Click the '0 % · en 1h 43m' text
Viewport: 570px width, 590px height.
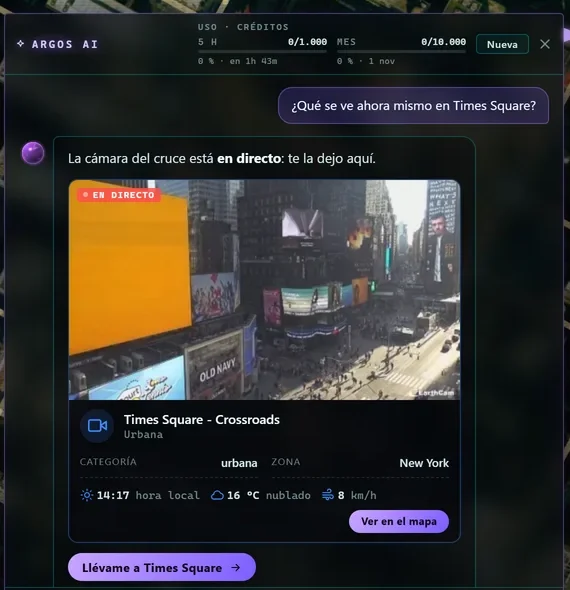coord(237,61)
